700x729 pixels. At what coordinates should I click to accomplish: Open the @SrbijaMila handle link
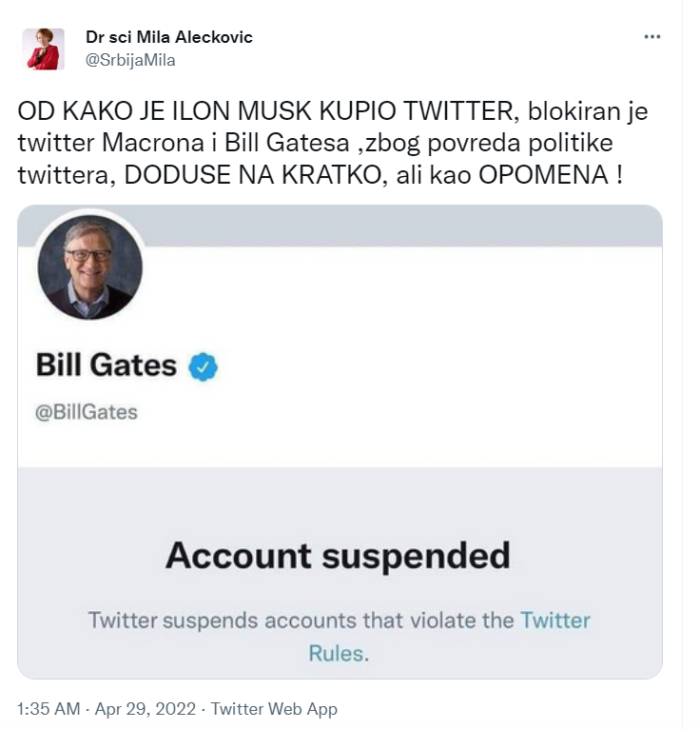130,60
